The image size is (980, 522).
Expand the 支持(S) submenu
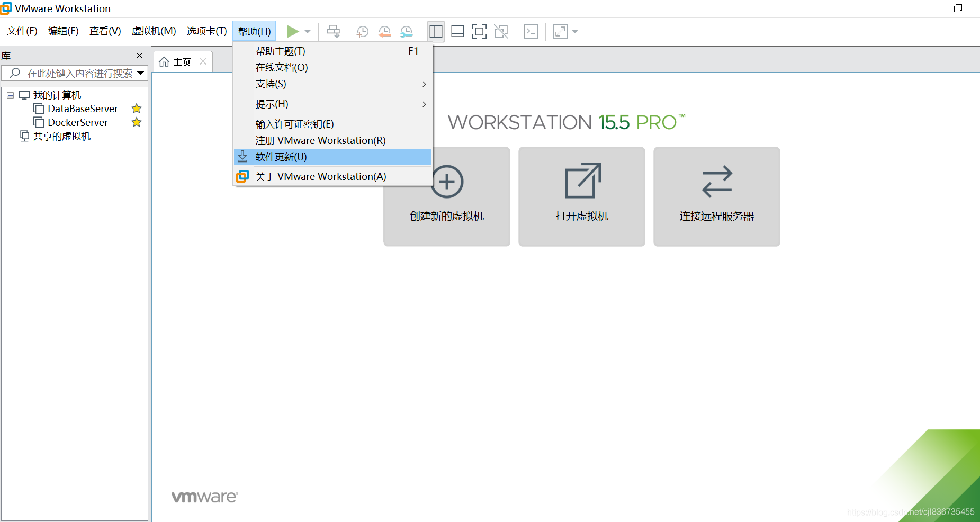(333, 84)
